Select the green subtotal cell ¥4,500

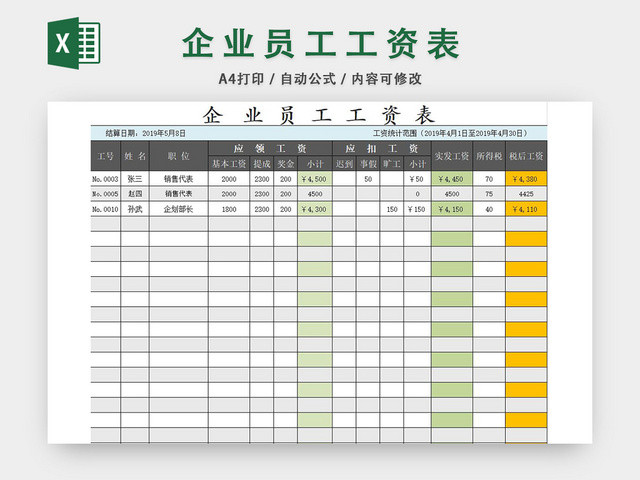[315, 179]
